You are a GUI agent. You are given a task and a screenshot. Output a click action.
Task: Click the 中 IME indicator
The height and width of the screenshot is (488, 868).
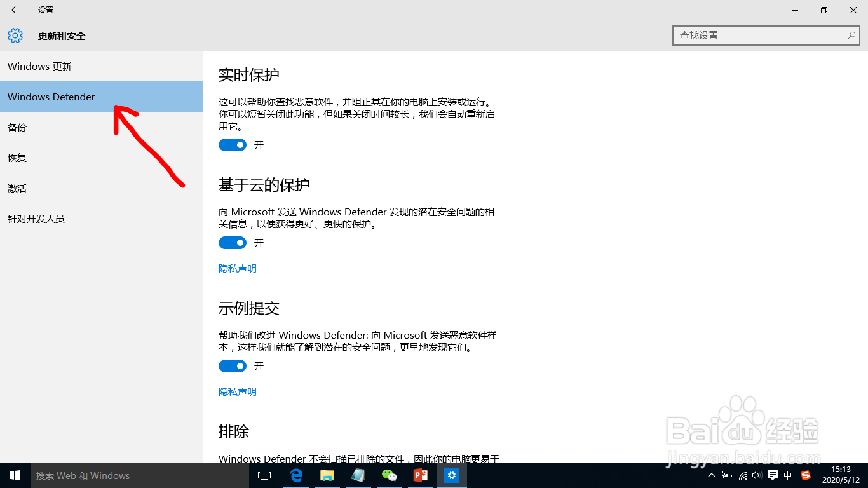click(788, 475)
